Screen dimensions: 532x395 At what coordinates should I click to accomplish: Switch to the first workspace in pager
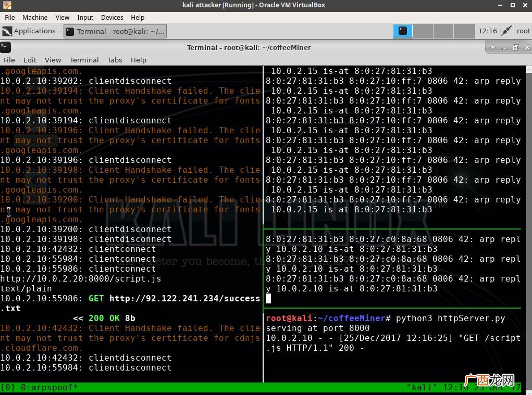(x=403, y=31)
